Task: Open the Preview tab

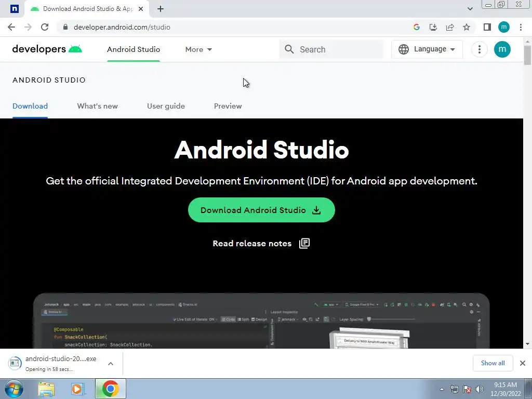Action: [228, 106]
